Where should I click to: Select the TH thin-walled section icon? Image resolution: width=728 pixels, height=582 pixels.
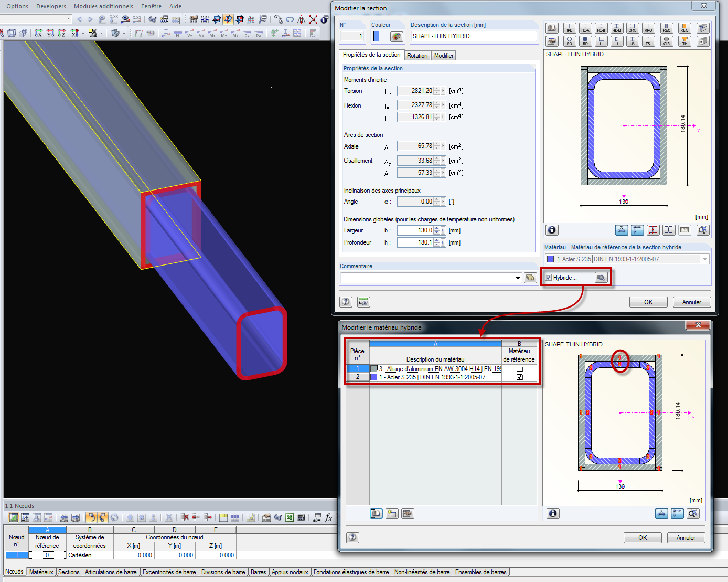(x=684, y=41)
